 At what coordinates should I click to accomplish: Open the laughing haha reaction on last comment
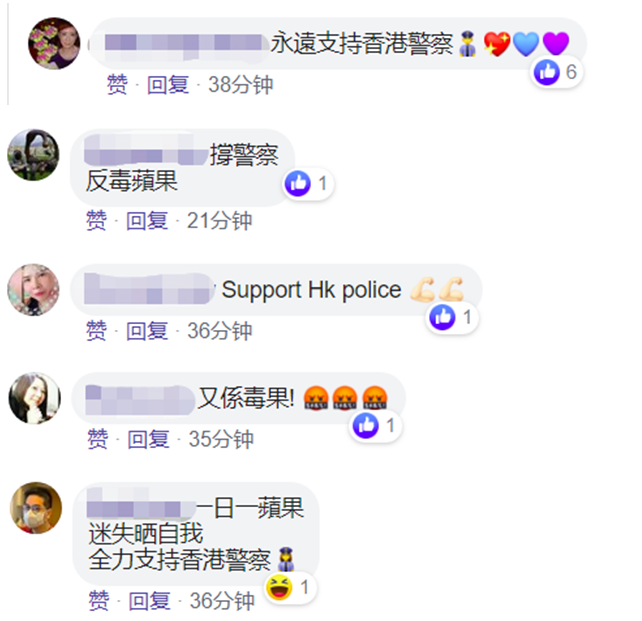[x=279, y=587]
